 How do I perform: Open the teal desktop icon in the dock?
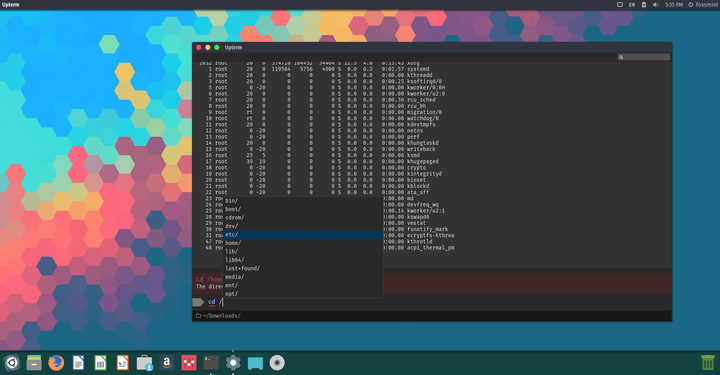[x=255, y=363]
